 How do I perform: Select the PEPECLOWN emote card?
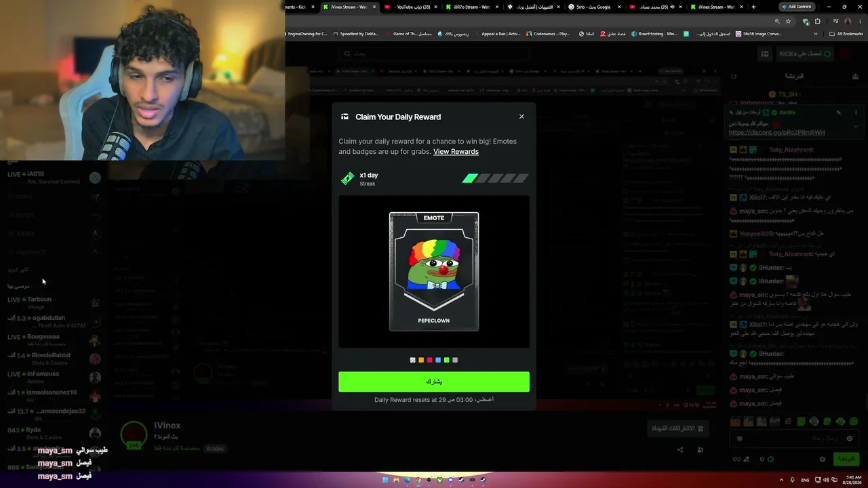434,272
